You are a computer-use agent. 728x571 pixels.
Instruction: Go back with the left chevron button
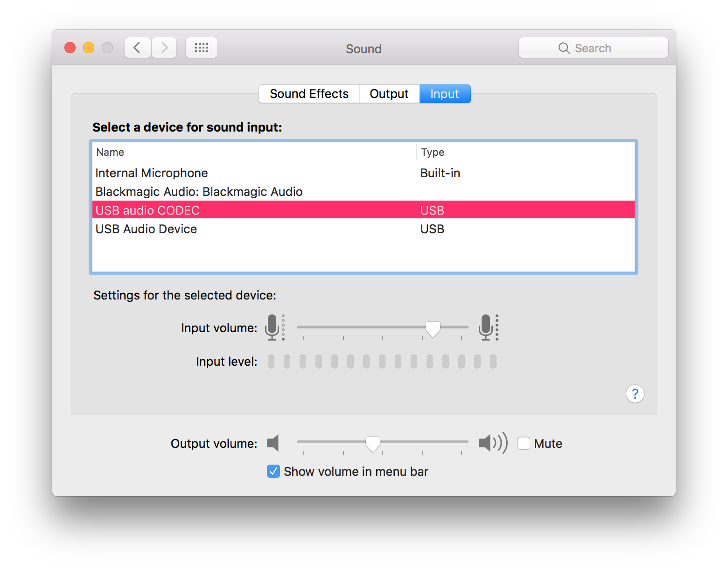tap(138, 48)
